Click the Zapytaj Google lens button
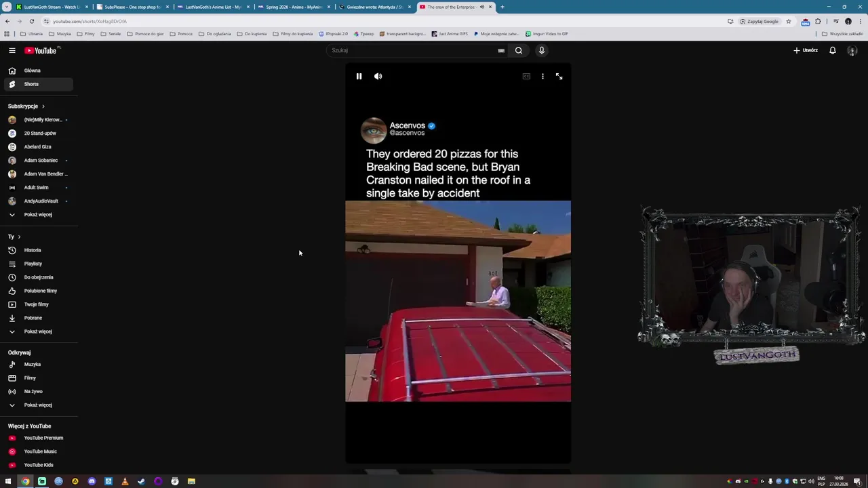The height and width of the screenshot is (488, 868). tap(759, 21)
